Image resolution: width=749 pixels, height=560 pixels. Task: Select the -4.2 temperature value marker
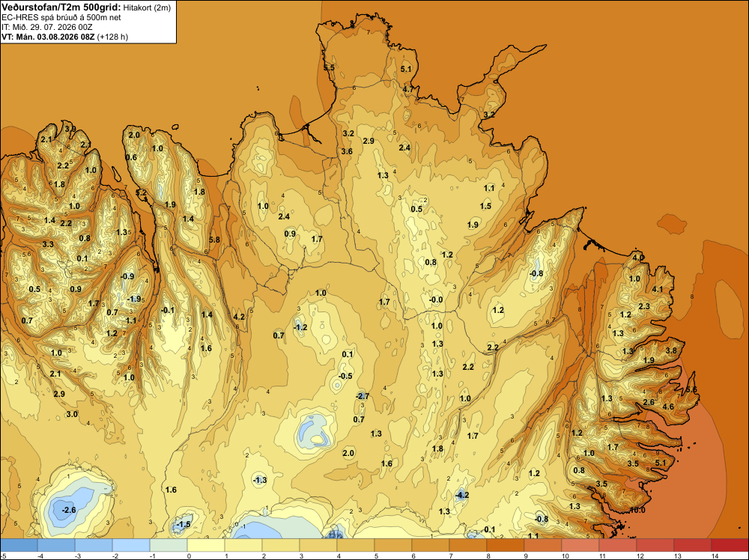coord(461,495)
